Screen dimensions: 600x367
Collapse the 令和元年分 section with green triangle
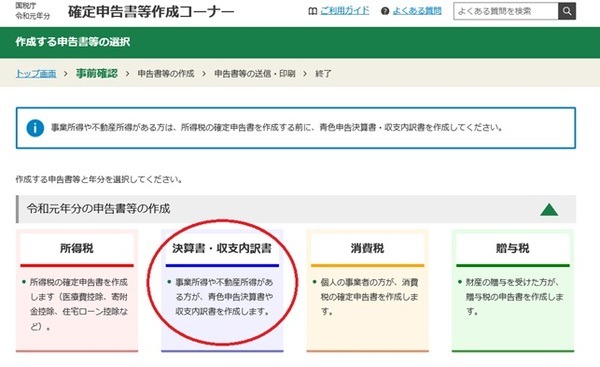pyautogui.click(x=549, y=209)
